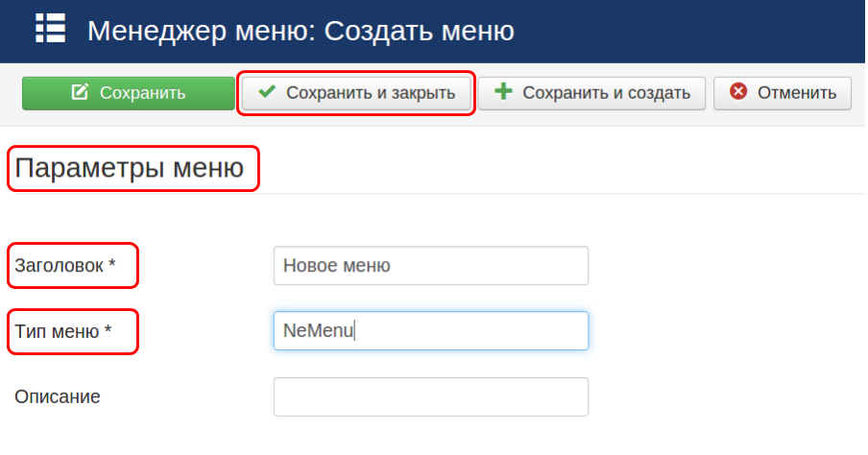Viewport: 868px width, 455px height.
Task: Click into the empty Описание field
Action: [430, 396]
